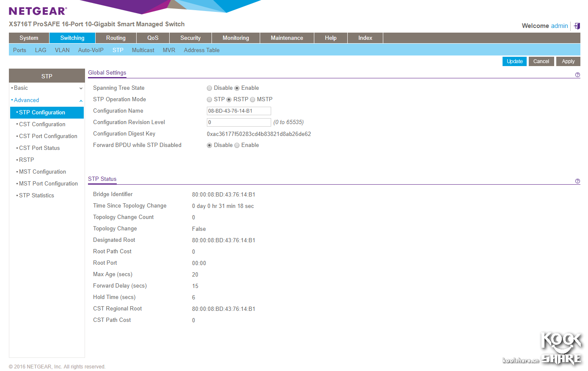
Task: Click the NETGEAR logo
Action: click(x=38, y=11)
